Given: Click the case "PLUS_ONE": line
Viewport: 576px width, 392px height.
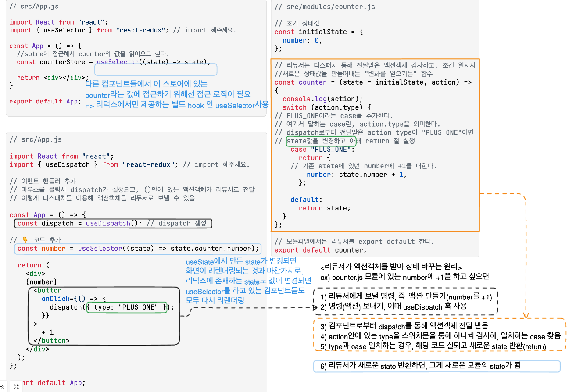Looking at the screenshot, I should (322, 149).
